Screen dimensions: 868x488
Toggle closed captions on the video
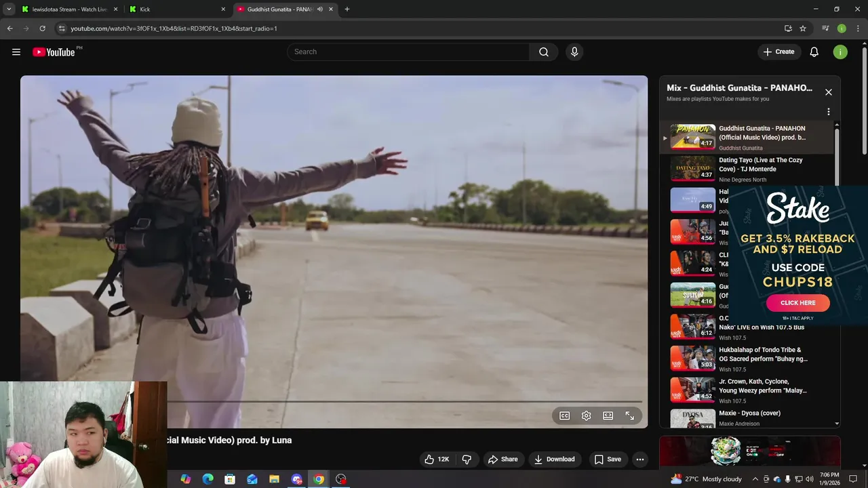(564, 415)
